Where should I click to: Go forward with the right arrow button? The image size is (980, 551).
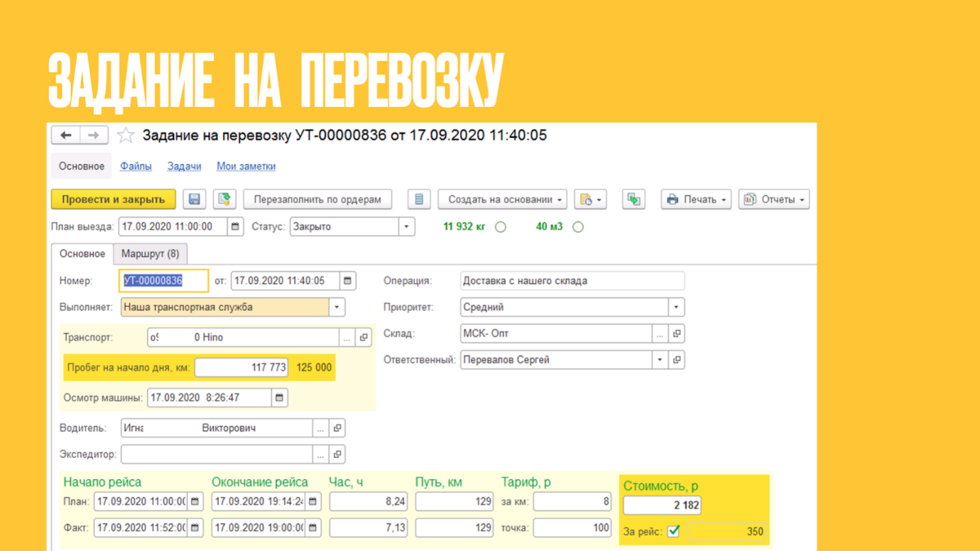tap(94, 135)
